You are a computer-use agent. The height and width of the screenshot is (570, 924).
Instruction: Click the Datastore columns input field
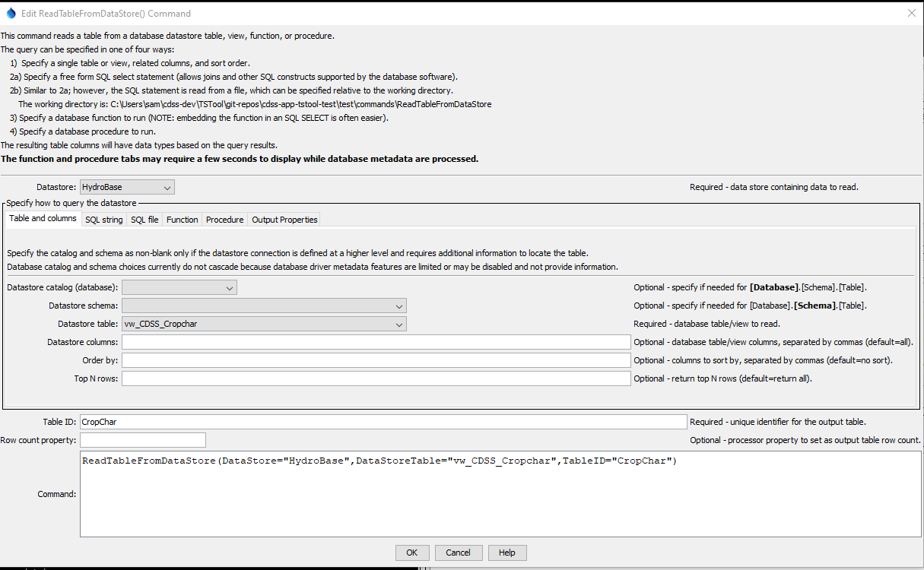tap(376, 342)
